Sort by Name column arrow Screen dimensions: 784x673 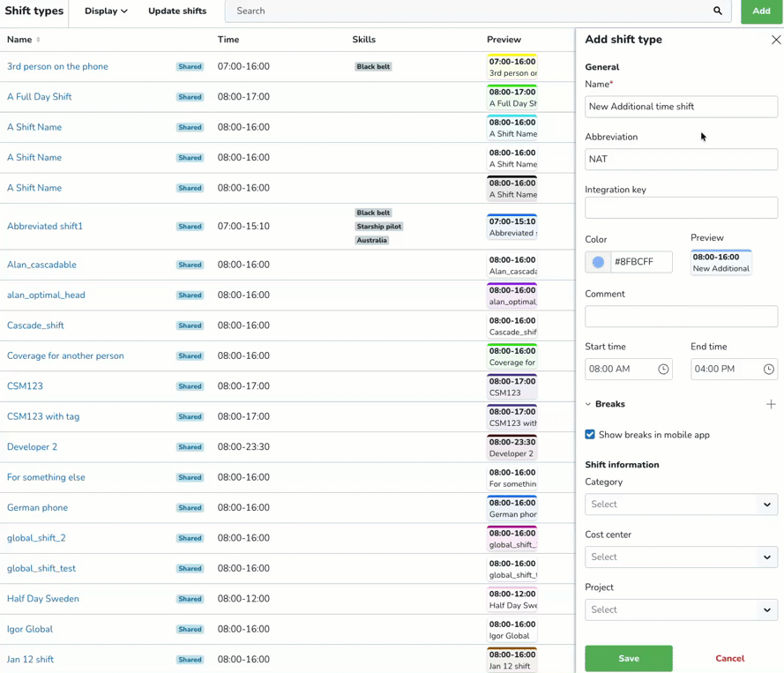click(x=38, y=40)
